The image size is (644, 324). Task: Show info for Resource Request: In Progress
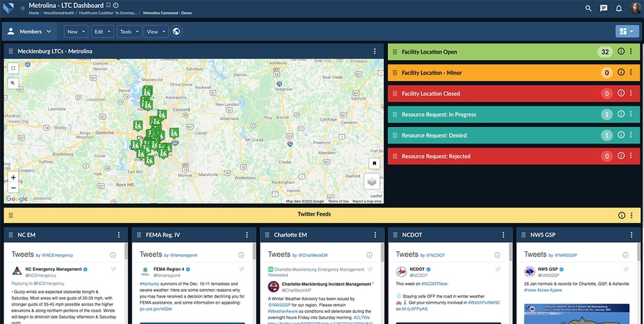point(621,114)
